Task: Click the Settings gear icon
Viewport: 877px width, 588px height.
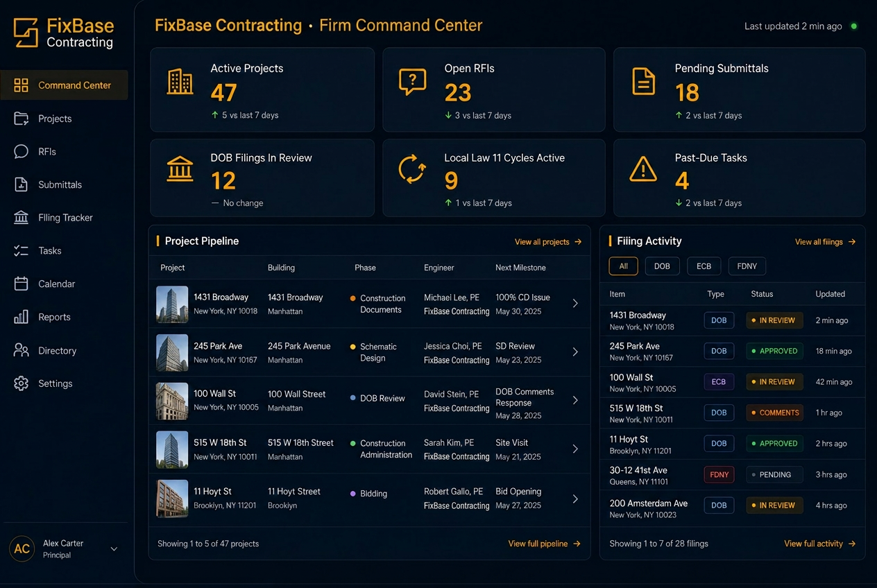Action: 22,383
